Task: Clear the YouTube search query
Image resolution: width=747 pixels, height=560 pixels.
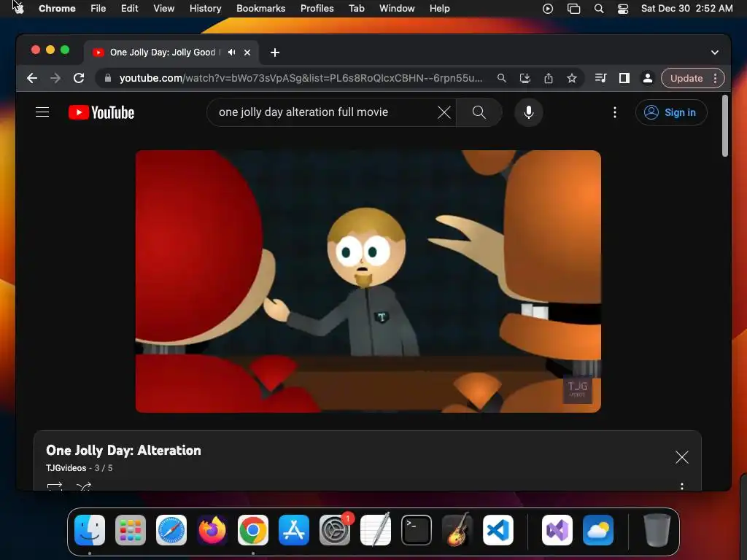Action: (x=444, y=112)
